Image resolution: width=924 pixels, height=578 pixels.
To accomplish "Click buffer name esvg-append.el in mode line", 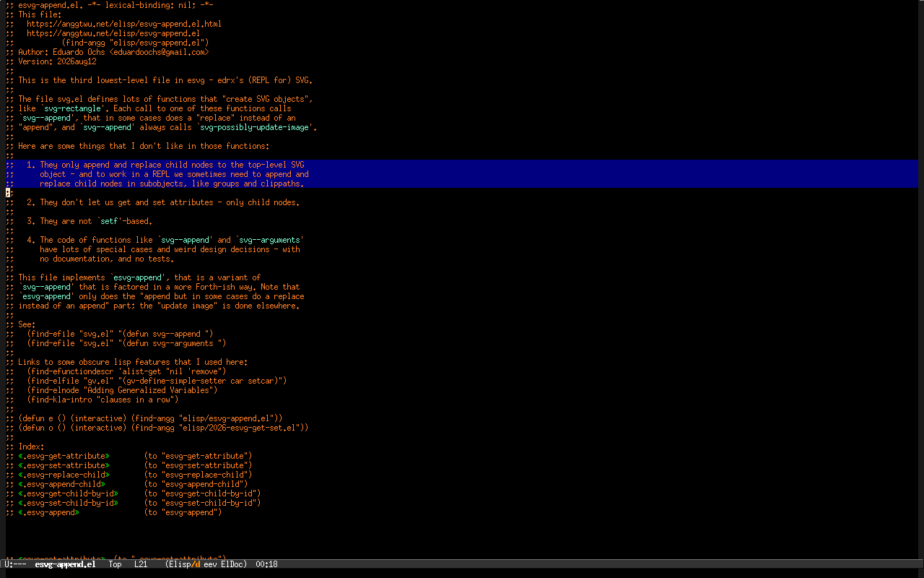I will [x=65, y=564].
